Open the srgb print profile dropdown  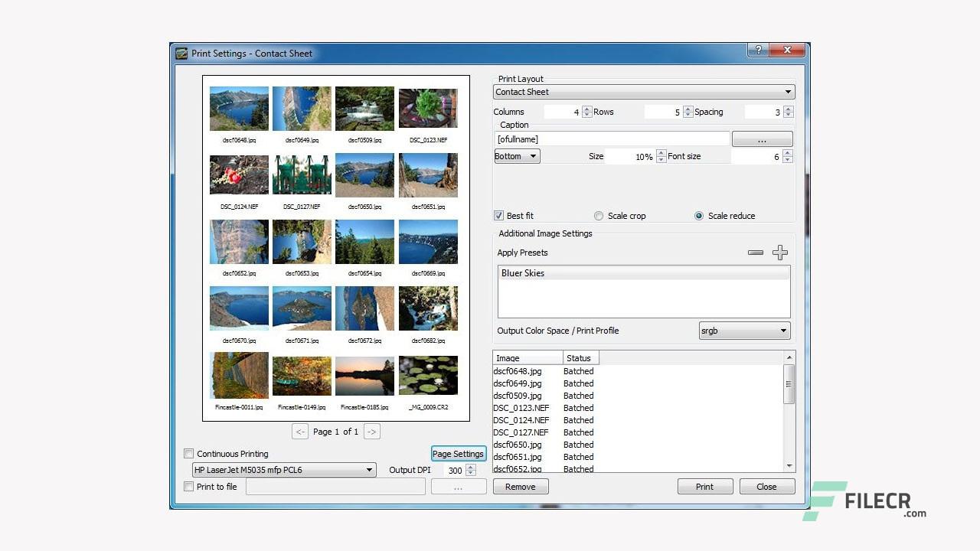pyautogui.click(x=745, y=331)
